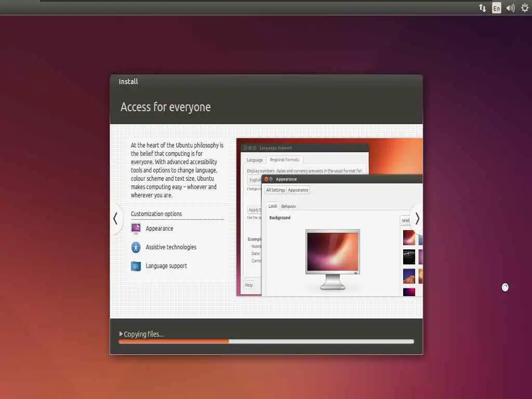This screenshot has height=399, width=532.
Task: Click the Appearance monitor icon
Action: tap(136, 229)
